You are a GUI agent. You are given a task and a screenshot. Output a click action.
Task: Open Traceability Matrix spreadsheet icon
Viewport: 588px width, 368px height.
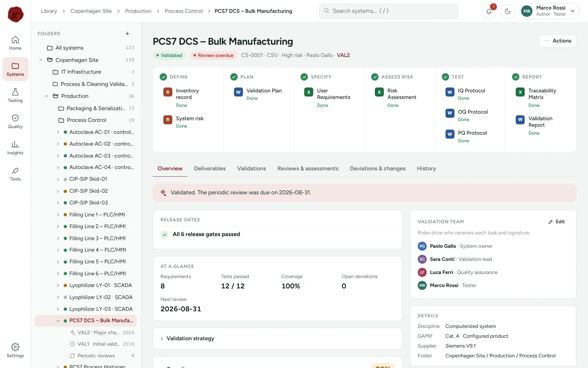point(520,92)
